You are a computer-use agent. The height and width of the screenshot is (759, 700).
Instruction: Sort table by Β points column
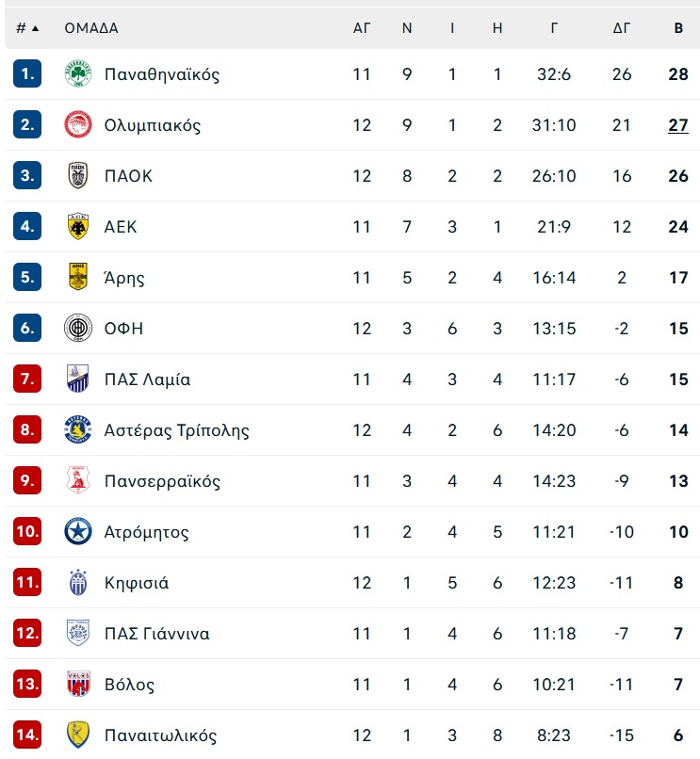(x=678, y=28)
